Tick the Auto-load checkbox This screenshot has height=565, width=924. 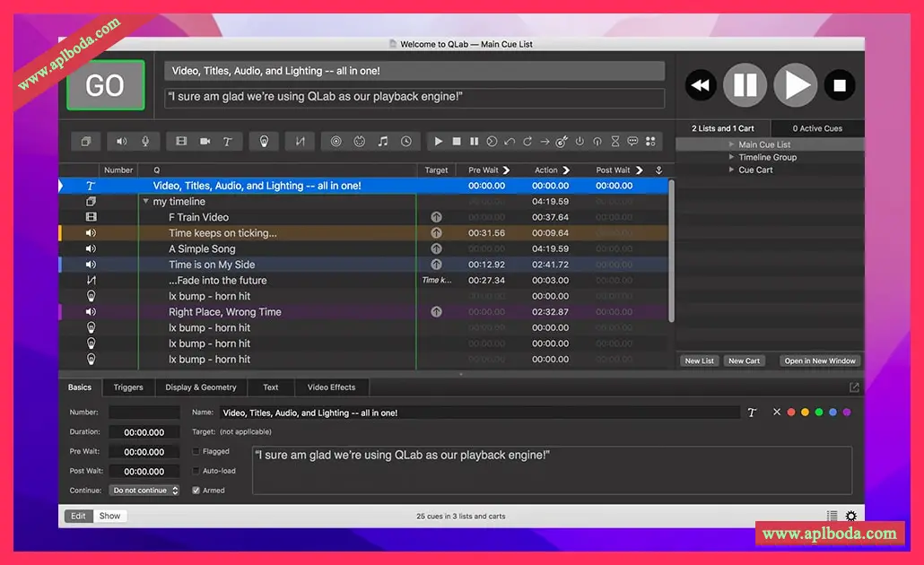[196, 471]
